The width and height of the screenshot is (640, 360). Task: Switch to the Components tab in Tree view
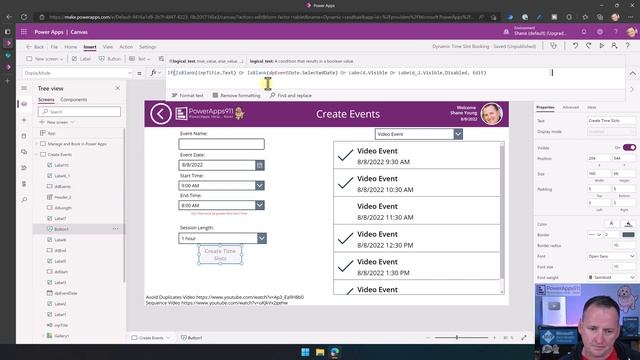[x=74, y=100]
